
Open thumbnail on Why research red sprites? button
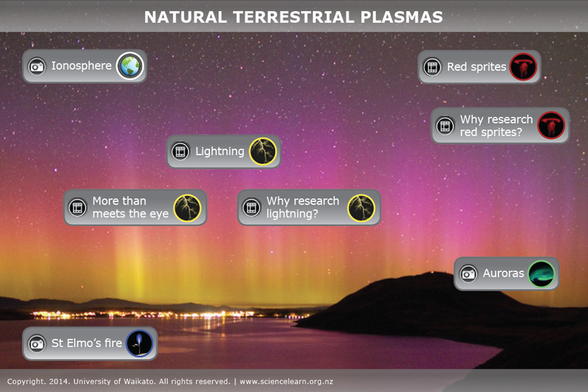[x=551, y=125]
